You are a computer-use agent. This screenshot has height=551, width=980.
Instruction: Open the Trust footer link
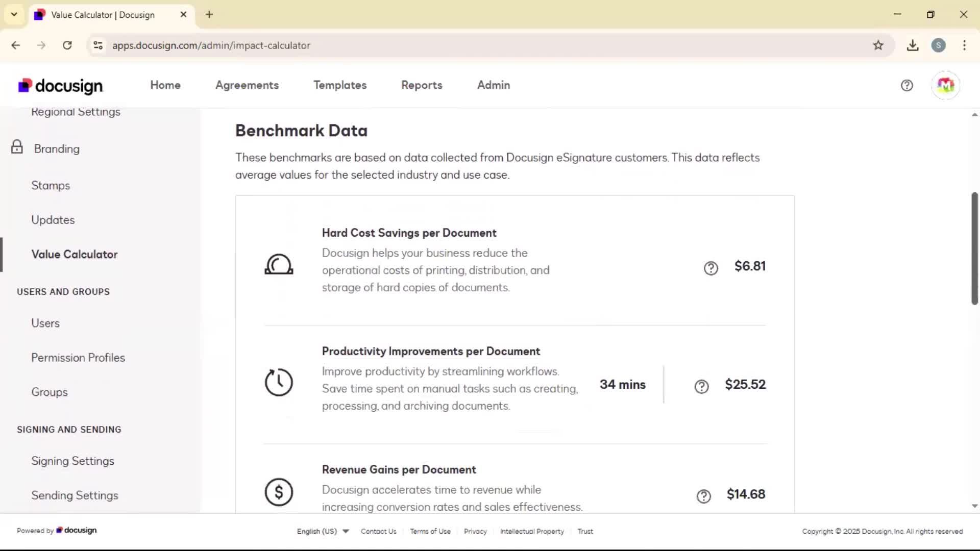tap(585, 531)
